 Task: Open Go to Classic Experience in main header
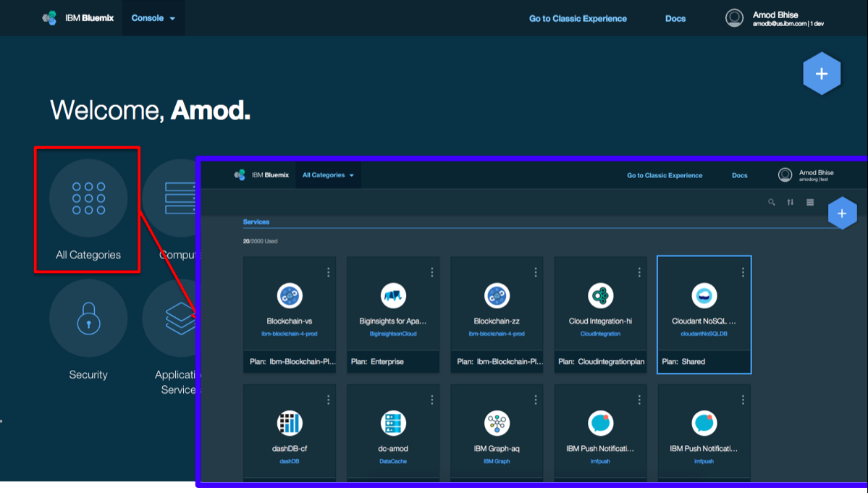click(x=578, y=18)
